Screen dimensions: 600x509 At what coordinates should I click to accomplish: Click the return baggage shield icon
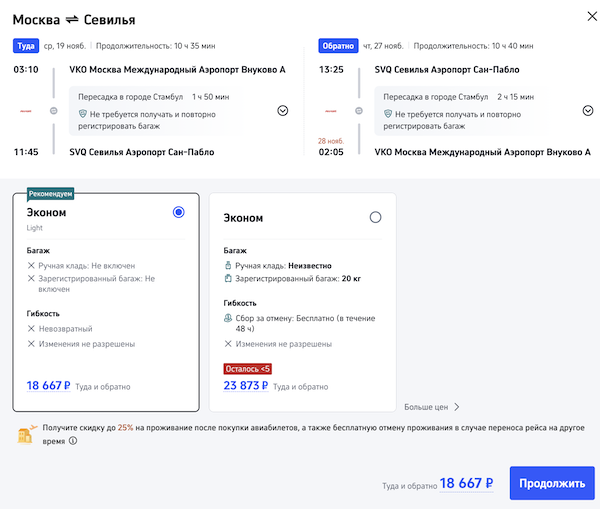(x=389, y=115)
